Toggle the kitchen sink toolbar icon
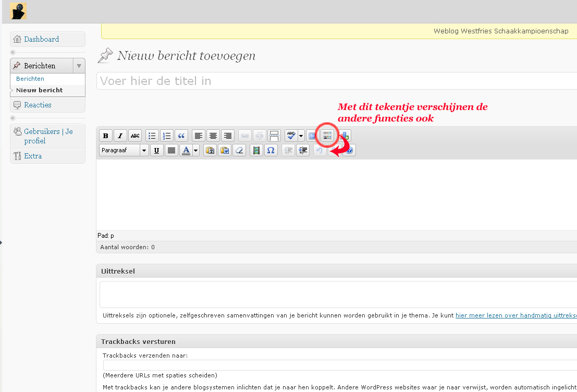Image resolution: width=577 pixels, height=392 pixels. click(x=327, y=136)
